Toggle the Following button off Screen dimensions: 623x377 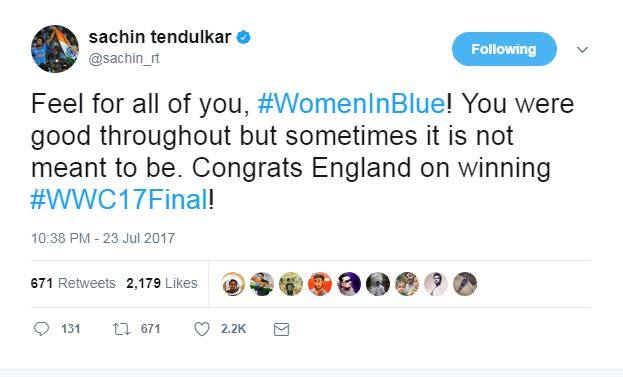point(504,49)
